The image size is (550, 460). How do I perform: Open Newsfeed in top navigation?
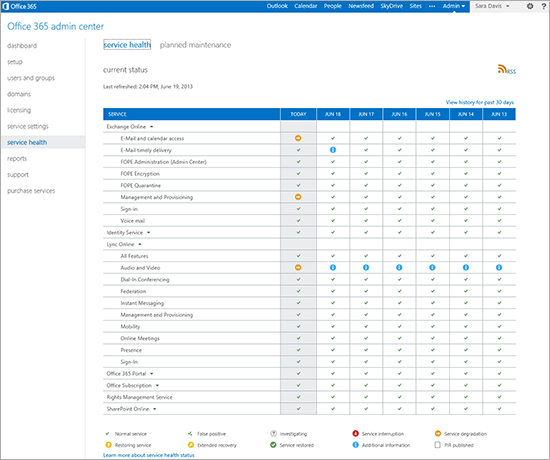pyautogui.click(x=361, y=6)
